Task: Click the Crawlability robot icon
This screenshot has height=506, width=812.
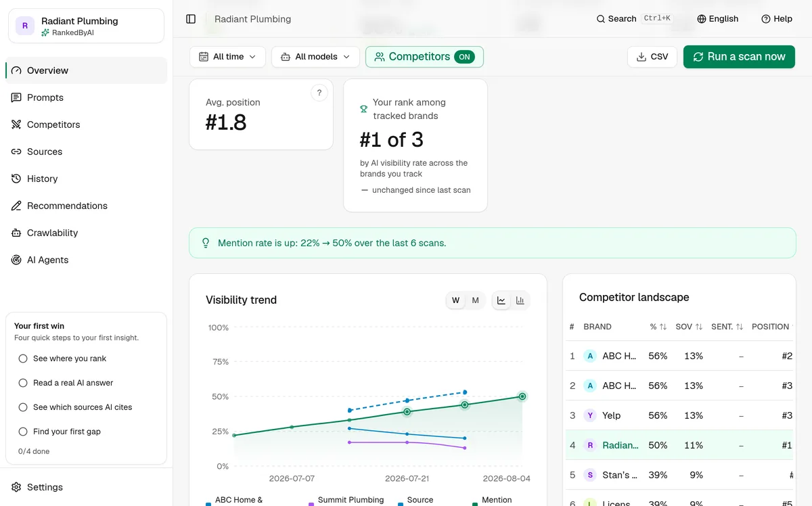Action: pyautogui.click(x=16, y=233)
